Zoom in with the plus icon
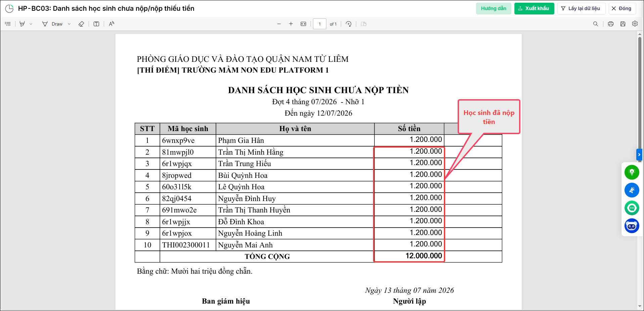 coord(291,24)
